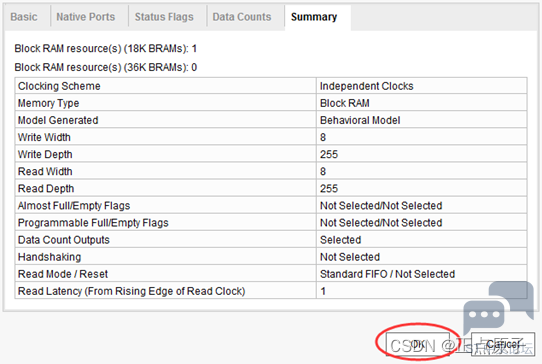The width and height of the screenshot is (542, 364).
Task: Click the Behavioral Model value cell
Action: point(421,120)
